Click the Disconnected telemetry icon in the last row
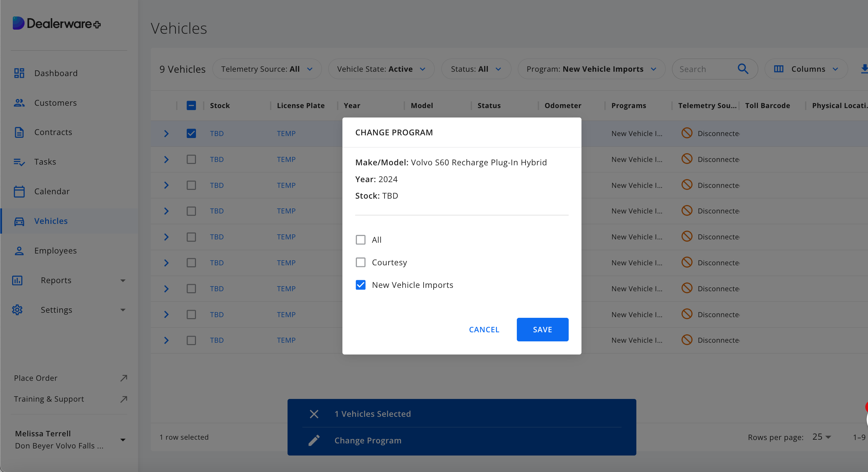Viewport: 868px width, 472px height. pos(687,340)
